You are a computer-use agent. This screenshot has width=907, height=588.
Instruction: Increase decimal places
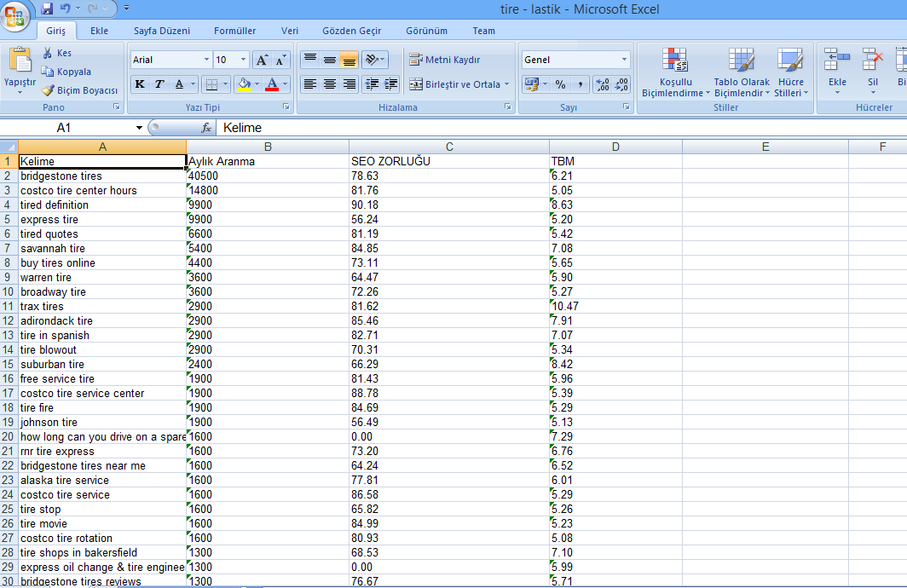point(602,84)
